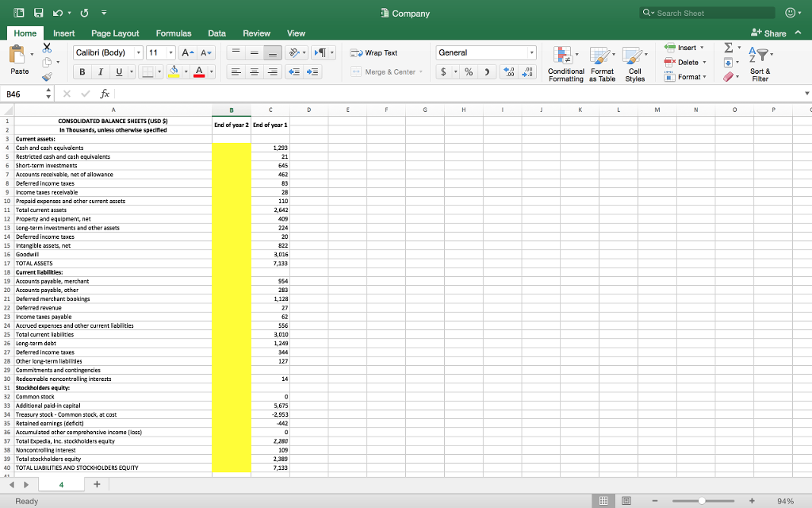The image size is (812, 508).
Task: Click the Increase Decimal icon
Action: (509, 71)
